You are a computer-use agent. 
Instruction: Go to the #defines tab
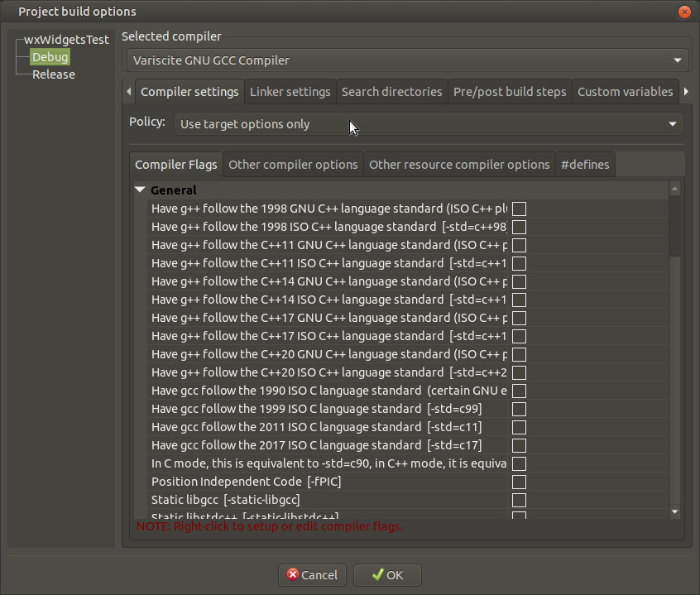[x=584, y=165]
